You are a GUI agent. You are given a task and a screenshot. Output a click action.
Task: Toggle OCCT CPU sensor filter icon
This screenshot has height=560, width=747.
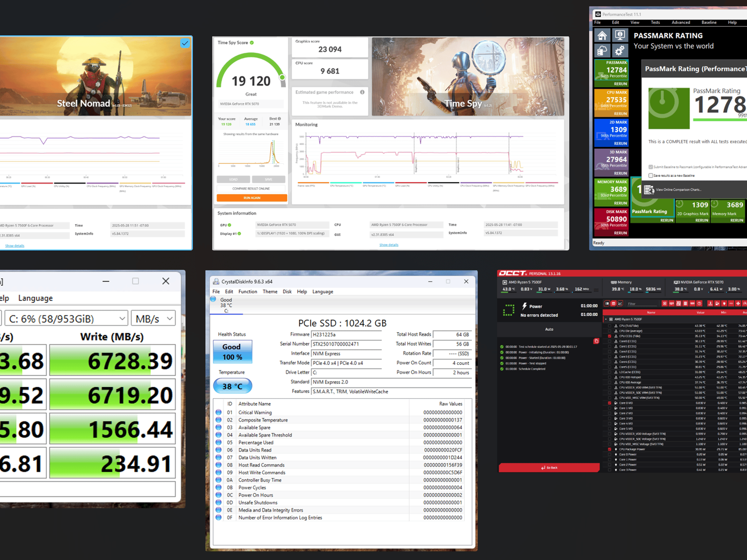tap(665, 303)
